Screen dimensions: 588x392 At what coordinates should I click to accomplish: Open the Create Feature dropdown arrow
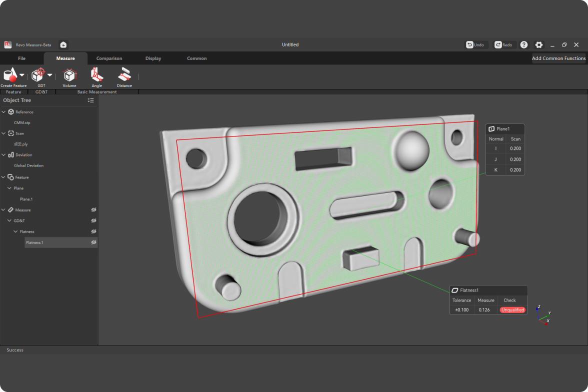pos(22,75)
